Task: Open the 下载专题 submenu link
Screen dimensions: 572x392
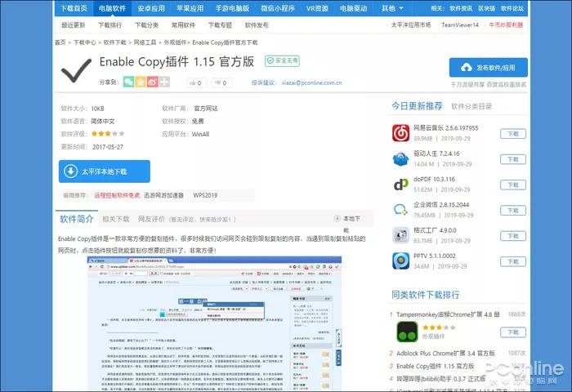Action: click(x=220, y=25)
